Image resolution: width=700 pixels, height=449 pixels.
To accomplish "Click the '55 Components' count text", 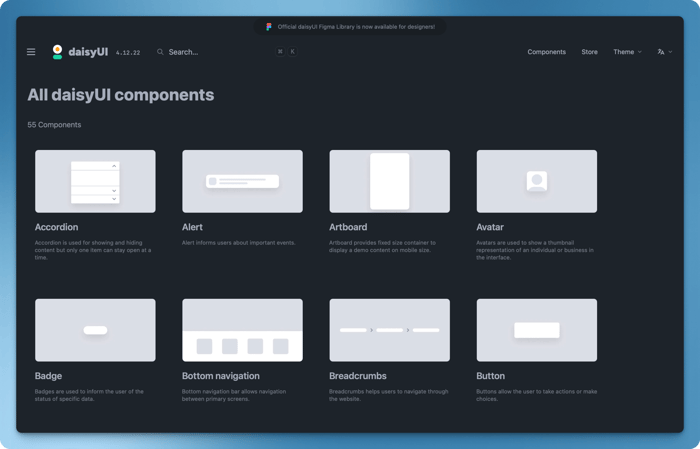I will pos(54,125).
